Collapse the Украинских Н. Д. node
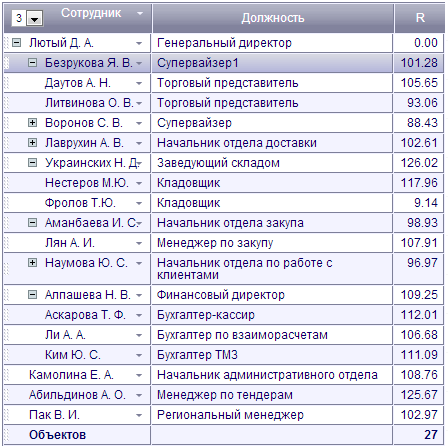 (x=32, y=163)
